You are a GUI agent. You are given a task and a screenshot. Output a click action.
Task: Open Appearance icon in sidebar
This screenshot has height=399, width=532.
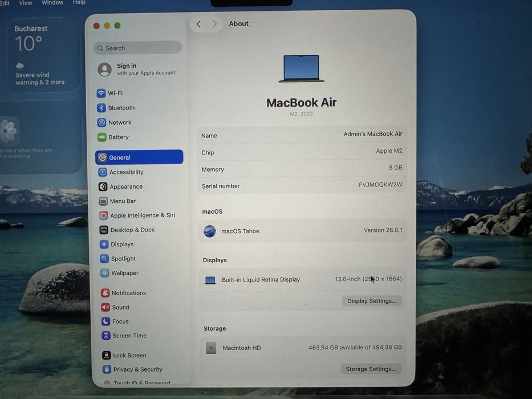point(103,186)
